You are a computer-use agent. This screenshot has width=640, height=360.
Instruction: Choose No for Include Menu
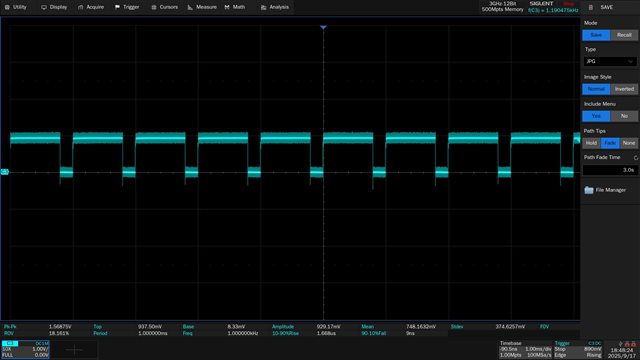624,116
